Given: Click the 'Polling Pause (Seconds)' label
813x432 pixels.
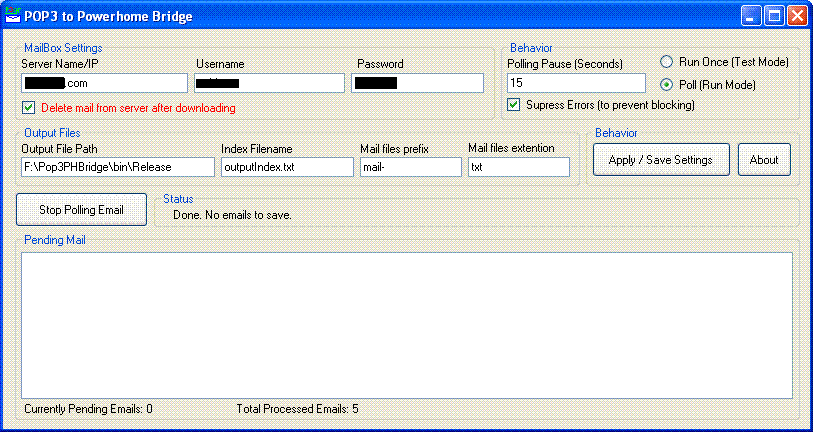Looking at the screenshot, I should click(565, 64).
